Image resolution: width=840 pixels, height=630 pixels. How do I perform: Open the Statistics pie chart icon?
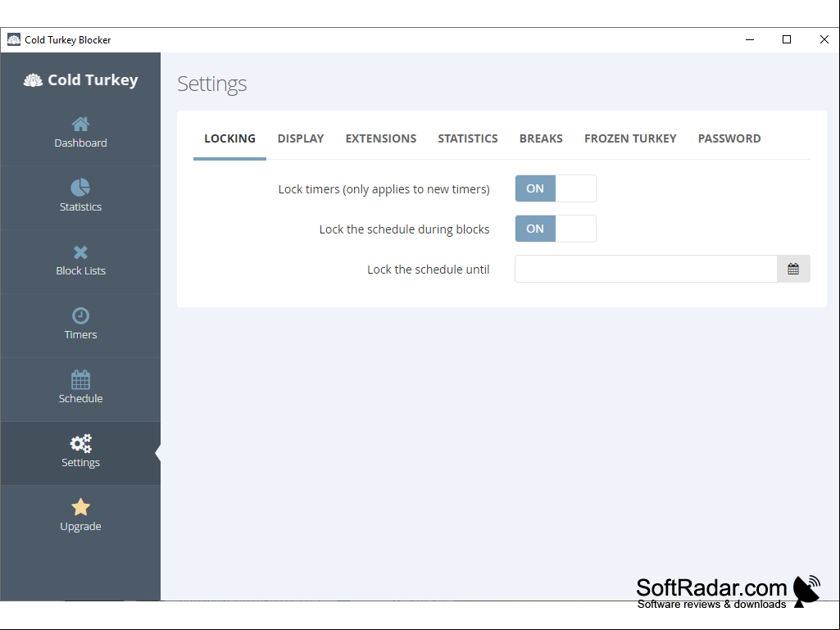tap(80, 188)
